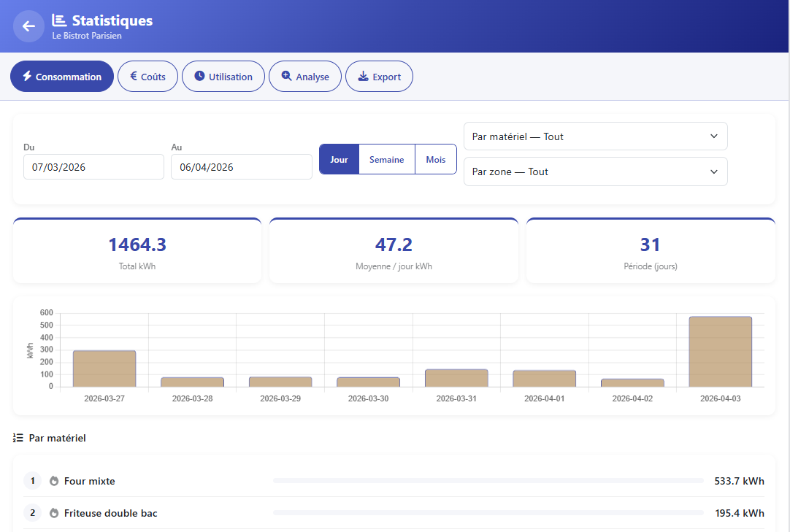Switch granularity to Mois
The image size is (790, 532).
point(435,159)
